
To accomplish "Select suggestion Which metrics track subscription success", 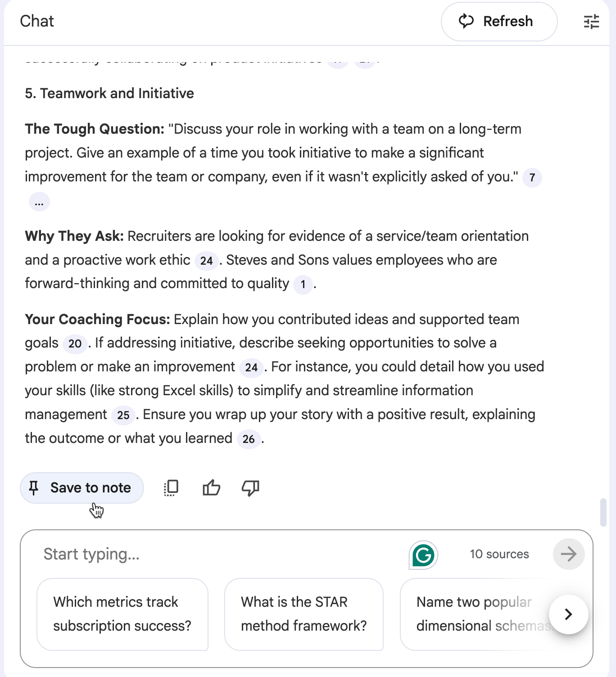I will pos(122,614).
